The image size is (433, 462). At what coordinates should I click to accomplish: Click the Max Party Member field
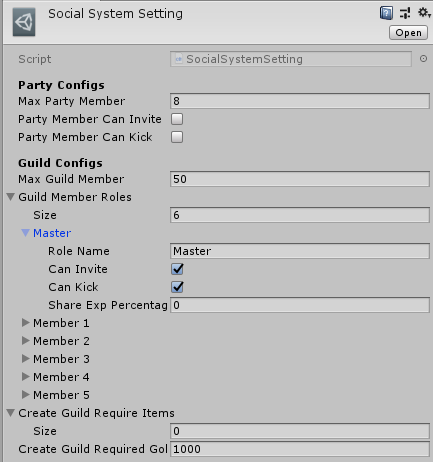coord(300,101)
